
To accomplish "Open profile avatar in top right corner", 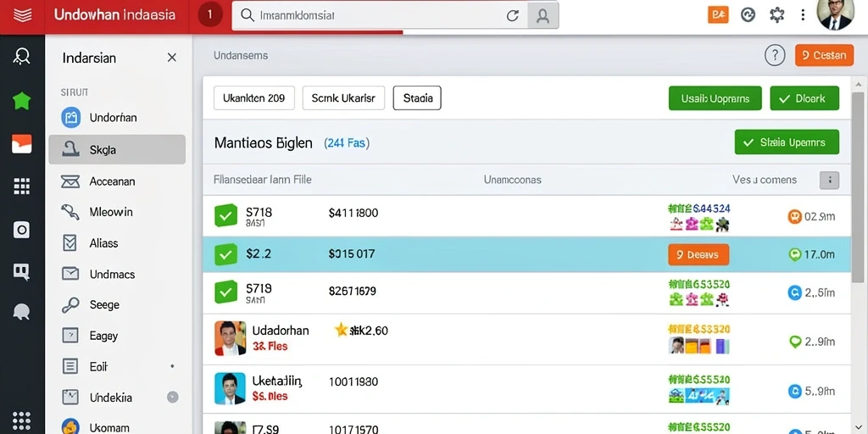I will tap(834, 14).
